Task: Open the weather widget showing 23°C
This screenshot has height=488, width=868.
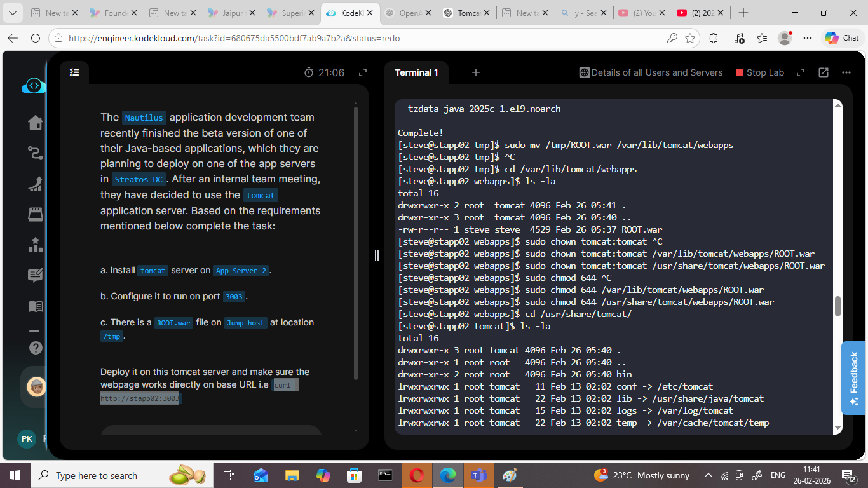Action: point(642,475)
